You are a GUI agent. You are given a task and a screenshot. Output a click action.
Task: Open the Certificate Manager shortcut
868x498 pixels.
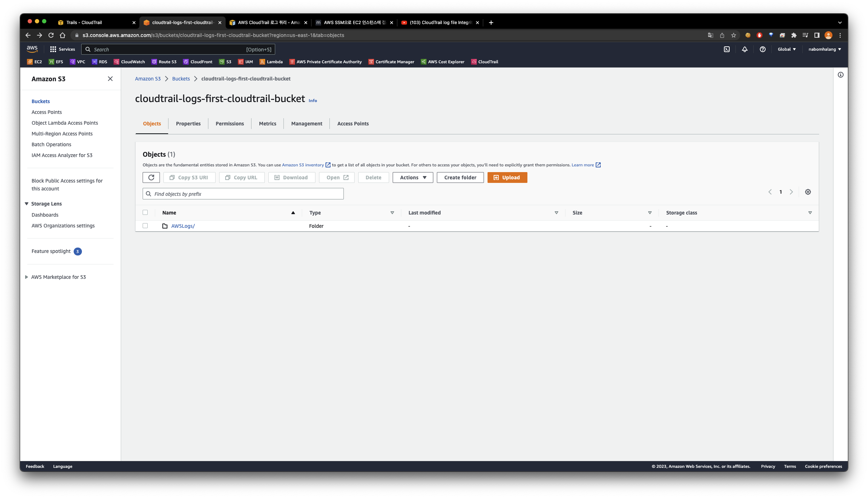pyautogui.click(x=391, y=62)
